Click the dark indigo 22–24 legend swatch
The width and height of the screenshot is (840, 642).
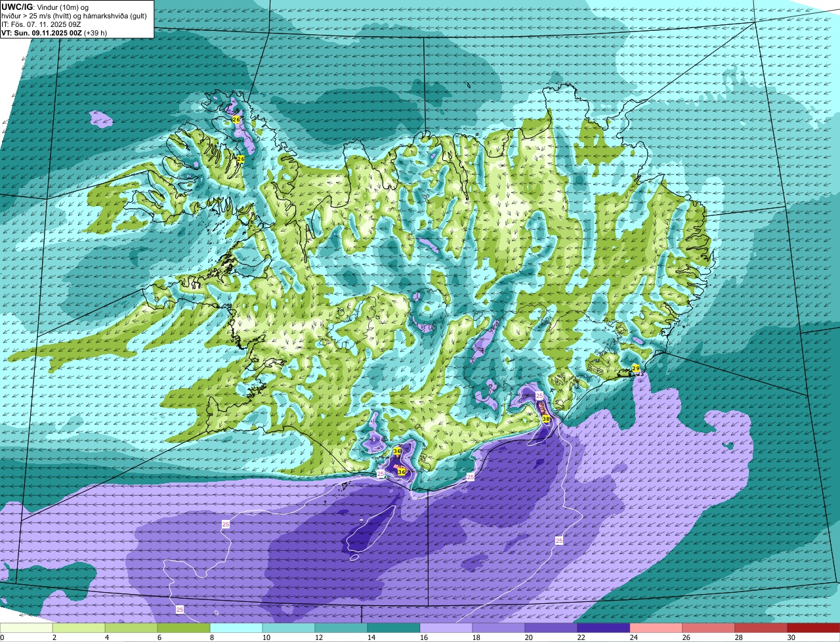[x=604, y=628]
